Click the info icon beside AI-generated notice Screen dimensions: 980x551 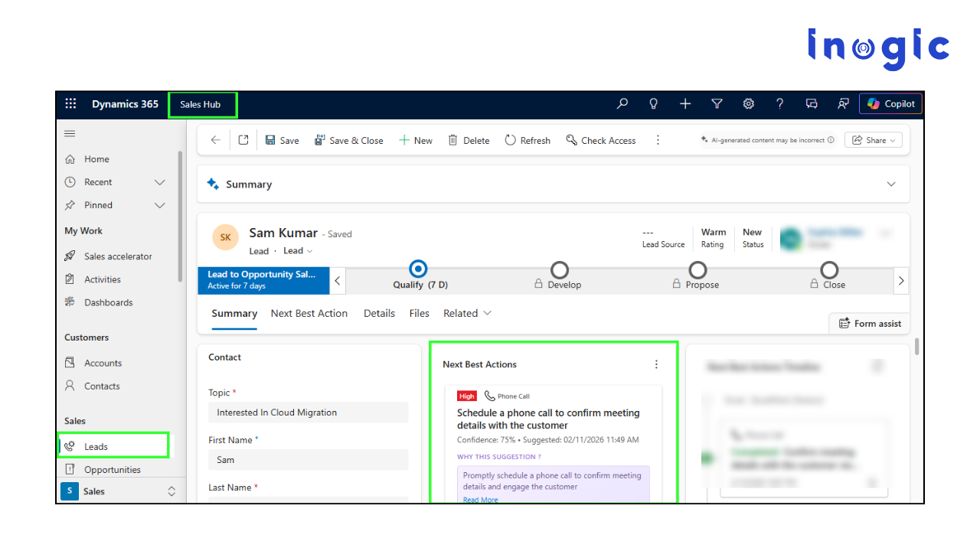coord(831,140)
